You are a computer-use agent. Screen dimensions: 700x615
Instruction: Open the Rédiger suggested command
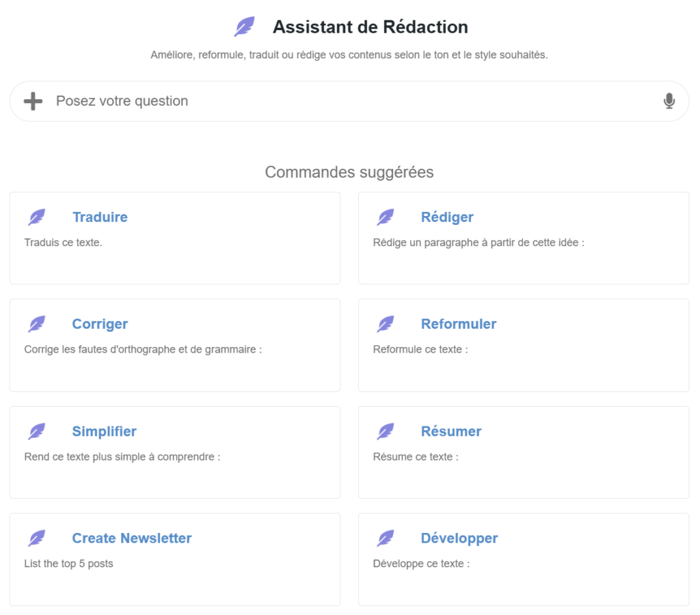(447, 217)
